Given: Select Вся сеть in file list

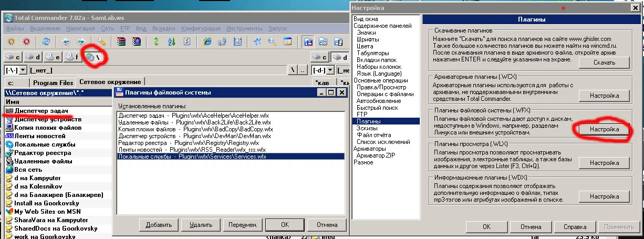Looking at the screenshot, I should pos(28,169).
